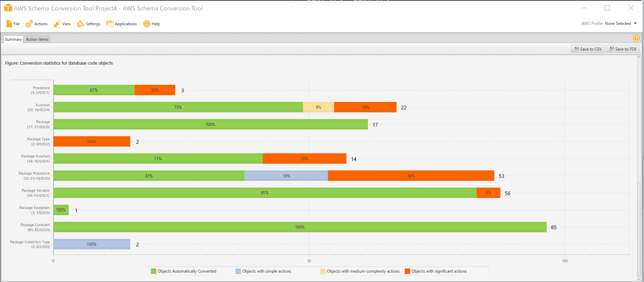
Task: Save the report to CSV
Action: (588, 49)
